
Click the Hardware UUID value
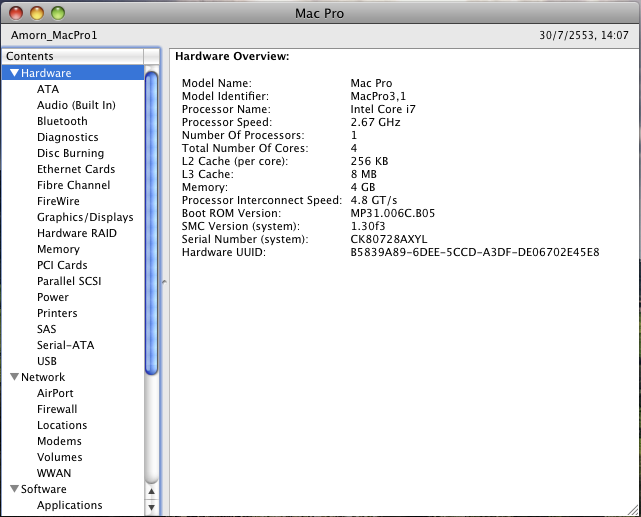point(475,252)
